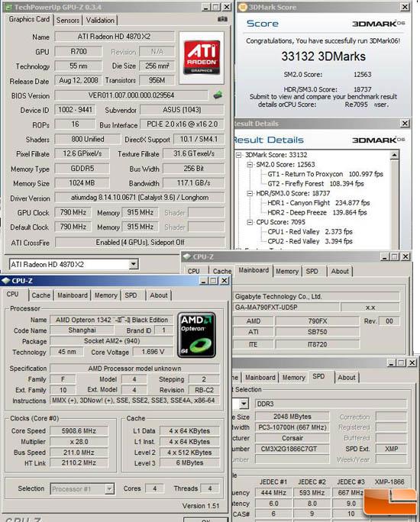Close the Result Details panel

(405, 124)
